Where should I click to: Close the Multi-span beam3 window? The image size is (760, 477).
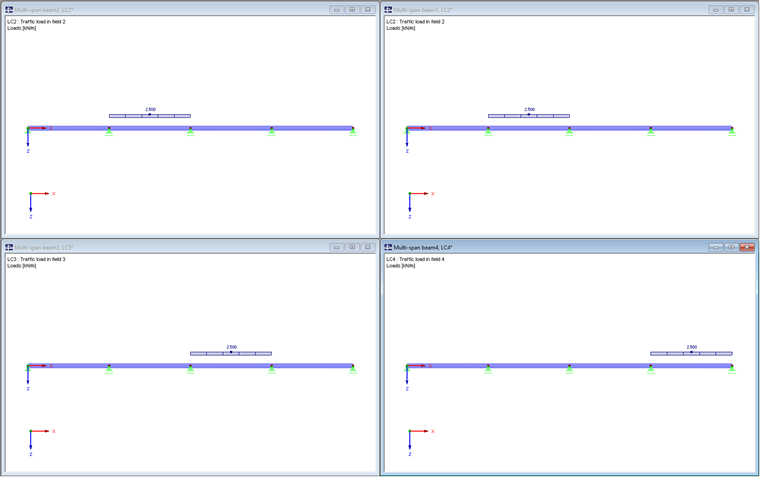368,247
